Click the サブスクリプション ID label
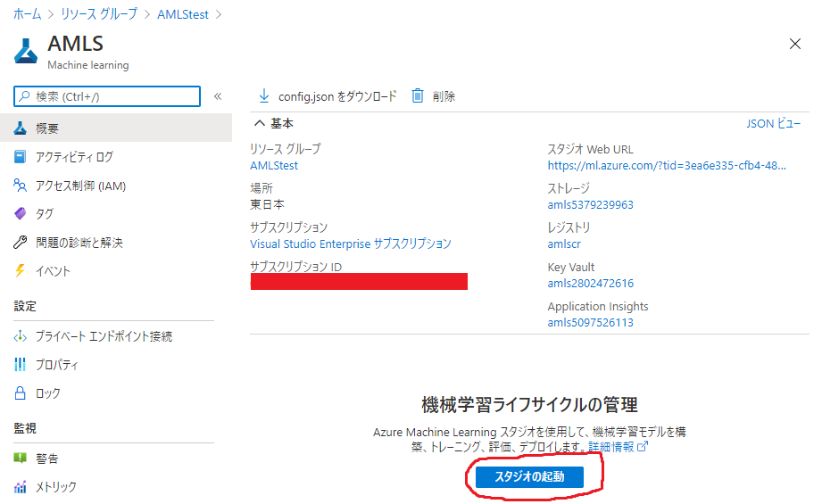 click(x=295, y=267)
